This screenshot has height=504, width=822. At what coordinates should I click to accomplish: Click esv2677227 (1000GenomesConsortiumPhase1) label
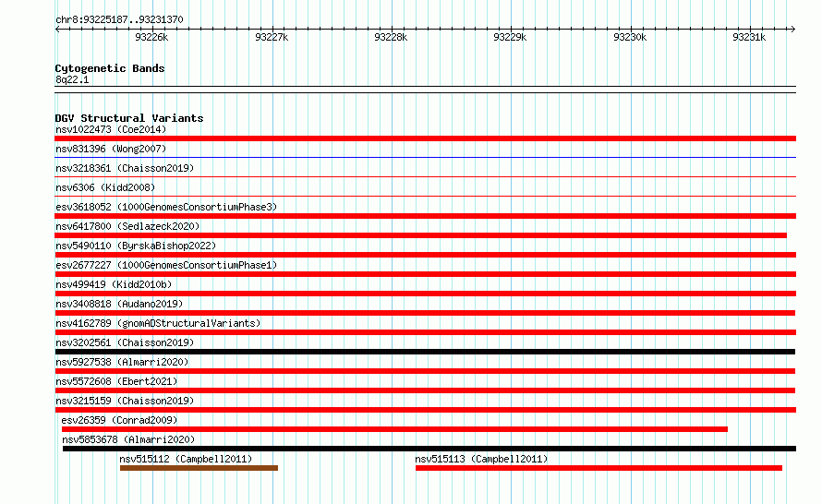click(x=166, y=265)
